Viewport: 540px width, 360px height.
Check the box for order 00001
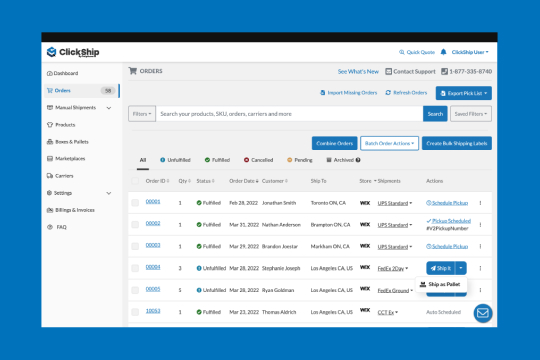click(x=135, y=203)
